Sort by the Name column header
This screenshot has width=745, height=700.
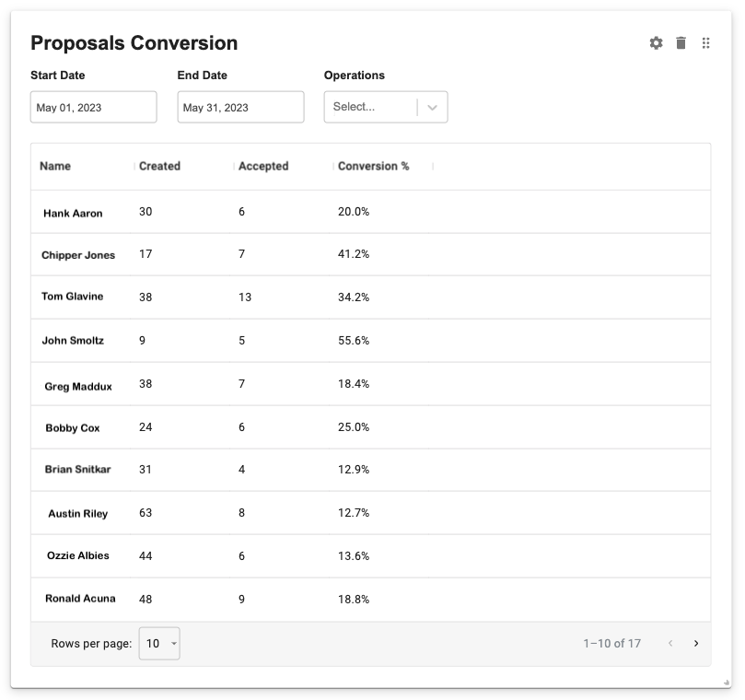pos(55,167)
